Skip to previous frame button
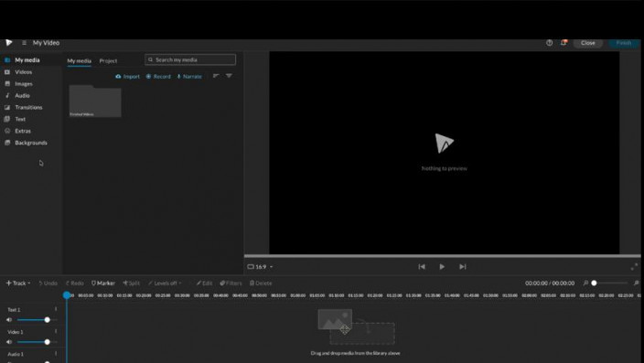Viewport: 644px width, 363px height. coord(422,266)
